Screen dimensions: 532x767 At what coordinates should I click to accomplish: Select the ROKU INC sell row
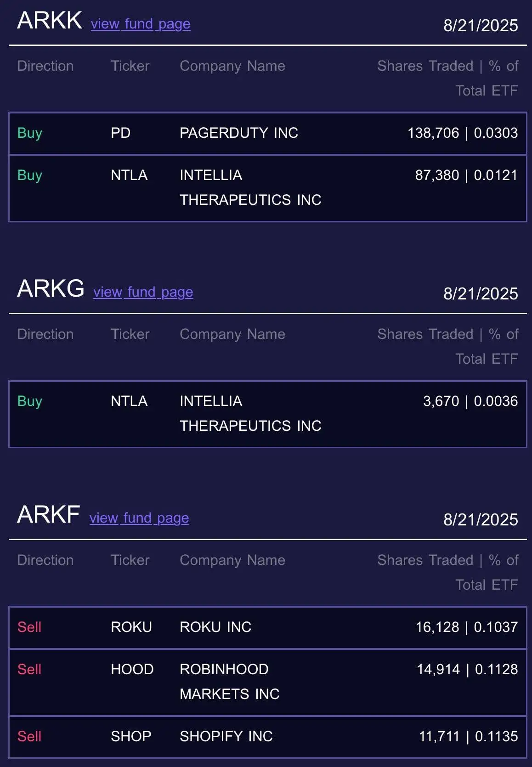coord(266,627)
